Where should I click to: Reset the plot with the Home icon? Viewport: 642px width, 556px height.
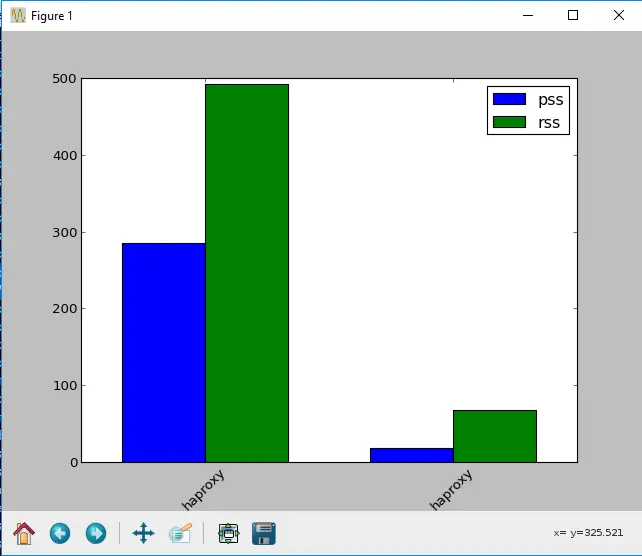coord(23,533)
